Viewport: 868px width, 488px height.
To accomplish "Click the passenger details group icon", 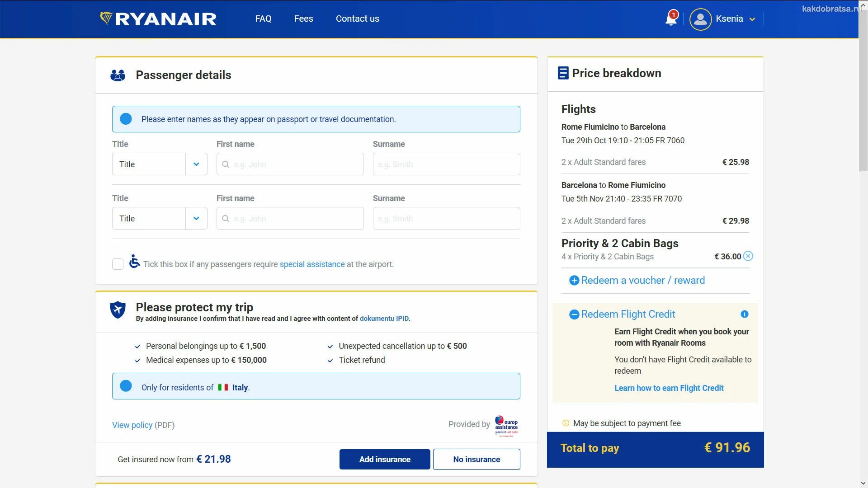I will (118, 75).
